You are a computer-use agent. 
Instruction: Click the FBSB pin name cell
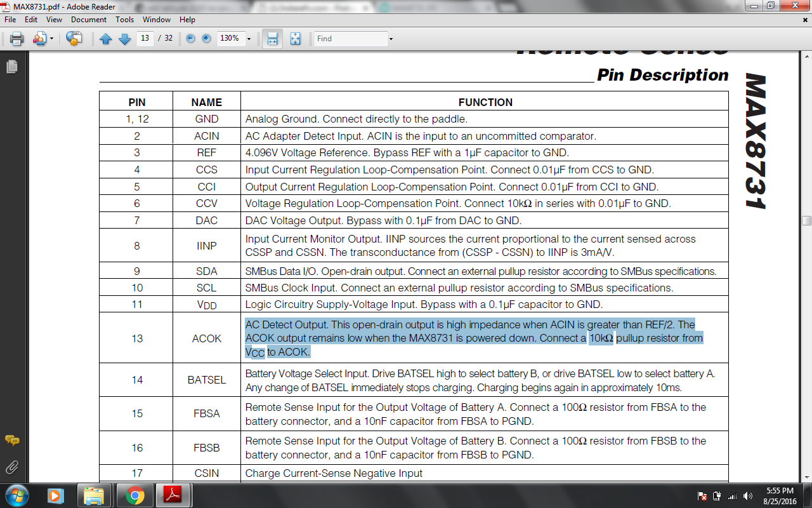coord(207,448)
